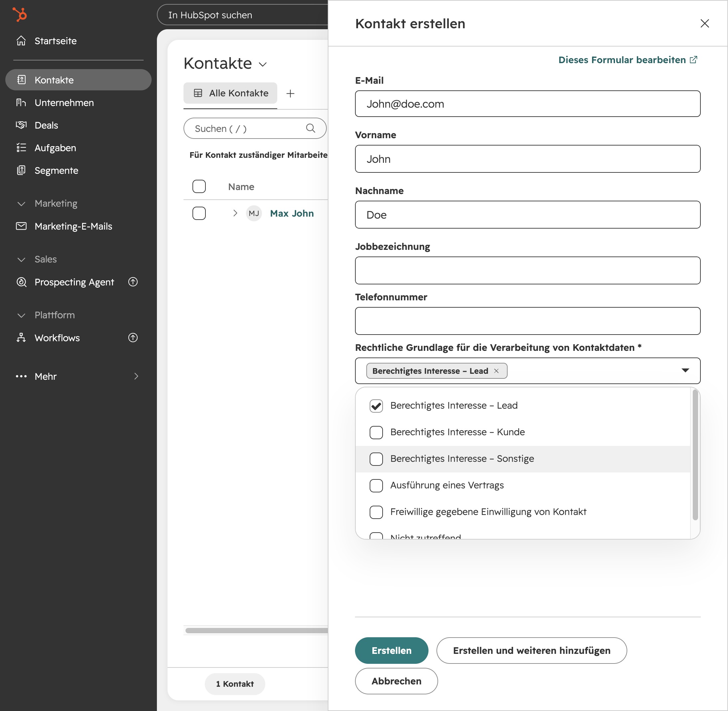This screenshot has width=728, height=711.
Task: Check Ausführung eines Vertrags option
Action: (376, 485)
